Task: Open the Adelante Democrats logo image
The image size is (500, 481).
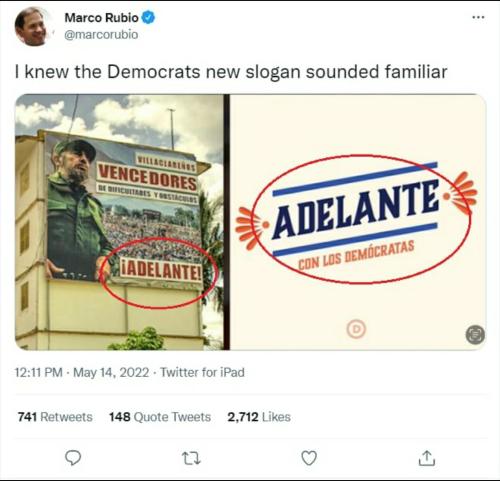Action: (358, 222)
